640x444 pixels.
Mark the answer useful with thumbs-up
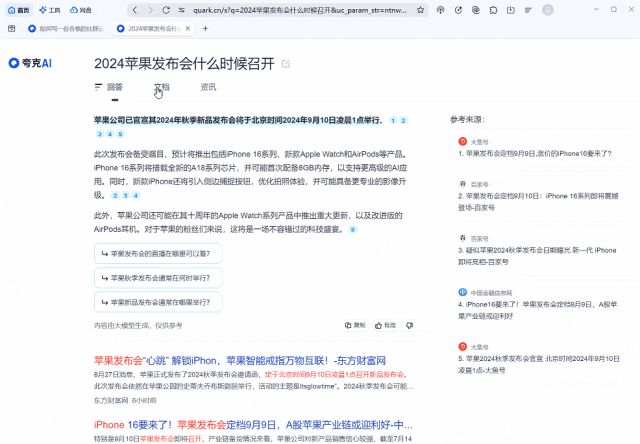[x=385, y=325]
